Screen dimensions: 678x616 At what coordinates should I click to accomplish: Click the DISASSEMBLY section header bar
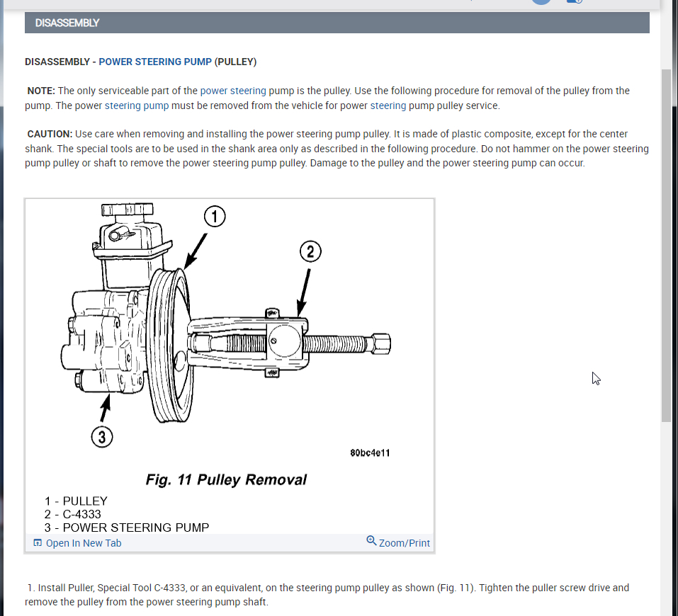click(337, 23)
